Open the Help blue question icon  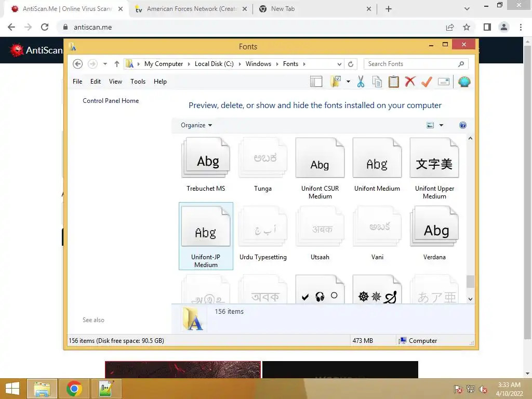[463, 125]
